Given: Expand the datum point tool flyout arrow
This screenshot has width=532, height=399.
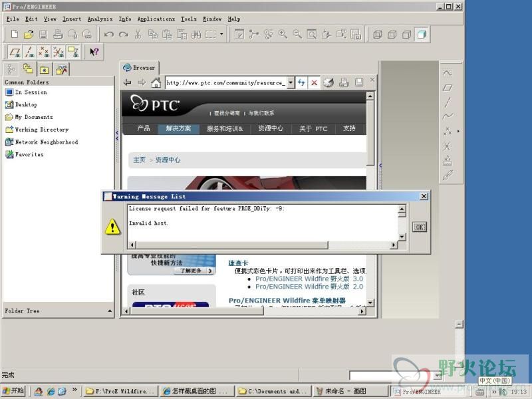Looking at the screenshot, I should pos(458,131).
